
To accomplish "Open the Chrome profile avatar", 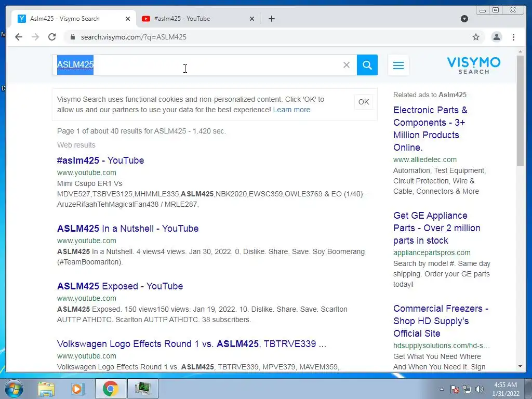I will coord(496,37).
